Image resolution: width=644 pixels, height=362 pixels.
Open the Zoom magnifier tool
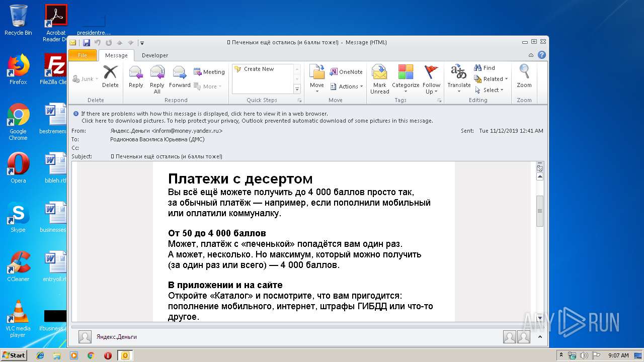coord(524,77)
